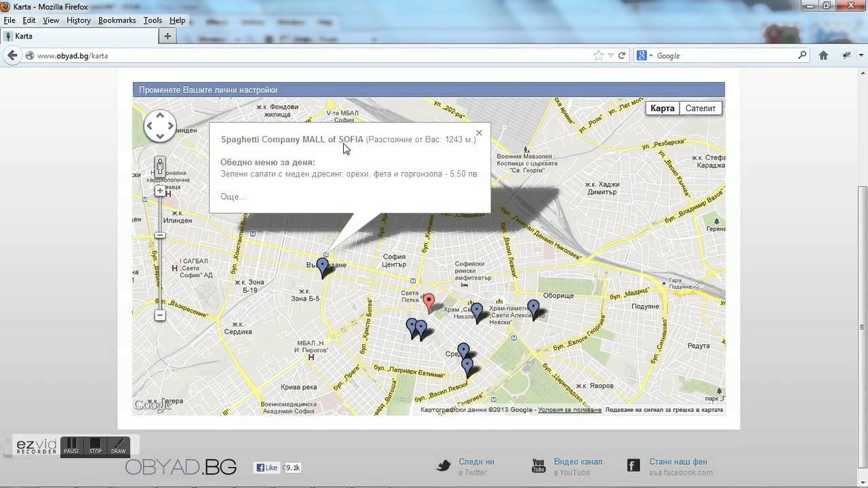The image size is (868, 488).
Task: Open the Edit menu
Action: (28, 20)
